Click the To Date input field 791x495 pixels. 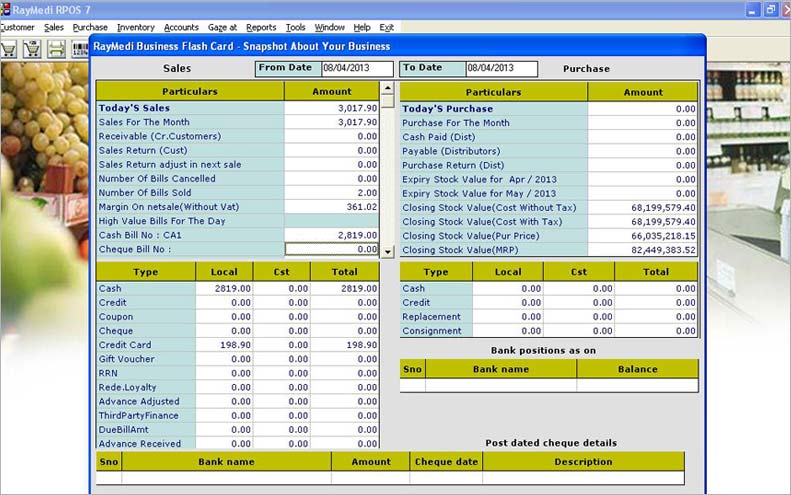pos(501,68)
